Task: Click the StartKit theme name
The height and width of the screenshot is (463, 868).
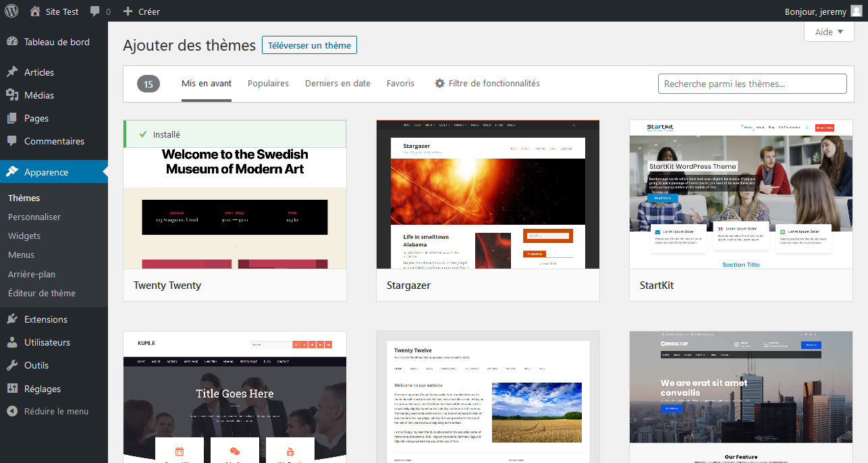Action: (657, 285)
